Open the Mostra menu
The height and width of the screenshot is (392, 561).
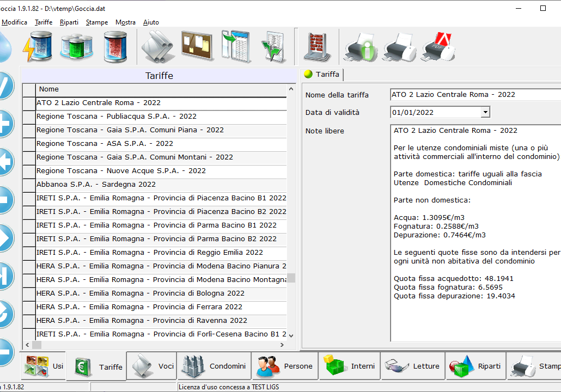[126, 22]
